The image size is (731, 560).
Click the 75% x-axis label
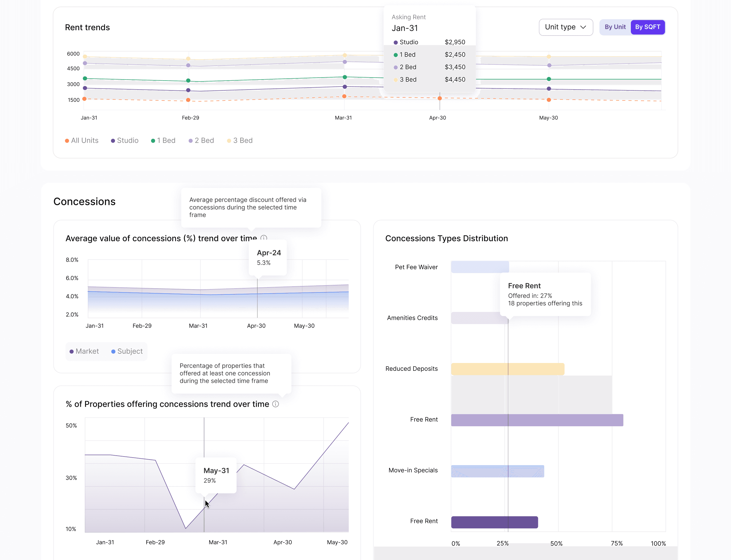point(616,544)
